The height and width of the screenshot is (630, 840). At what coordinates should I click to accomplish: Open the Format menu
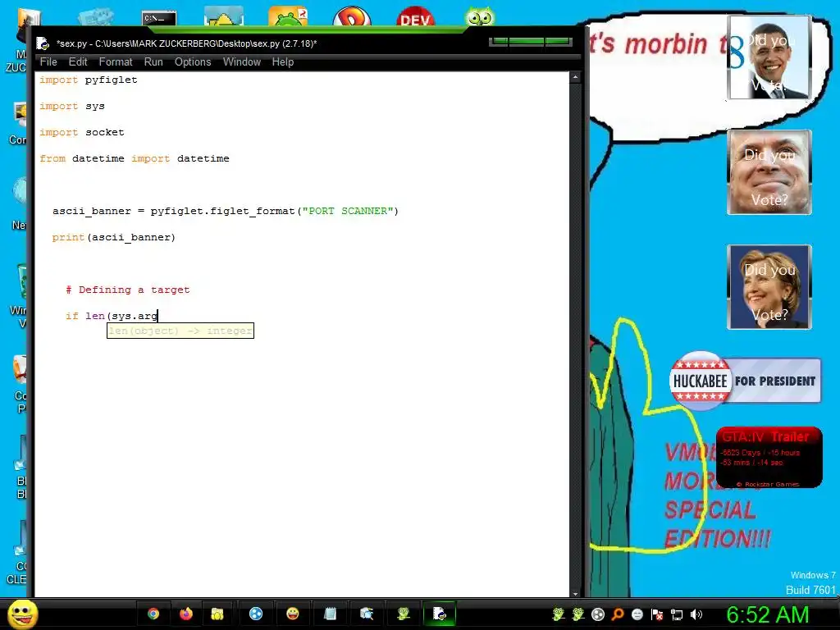tap(115, 62)
